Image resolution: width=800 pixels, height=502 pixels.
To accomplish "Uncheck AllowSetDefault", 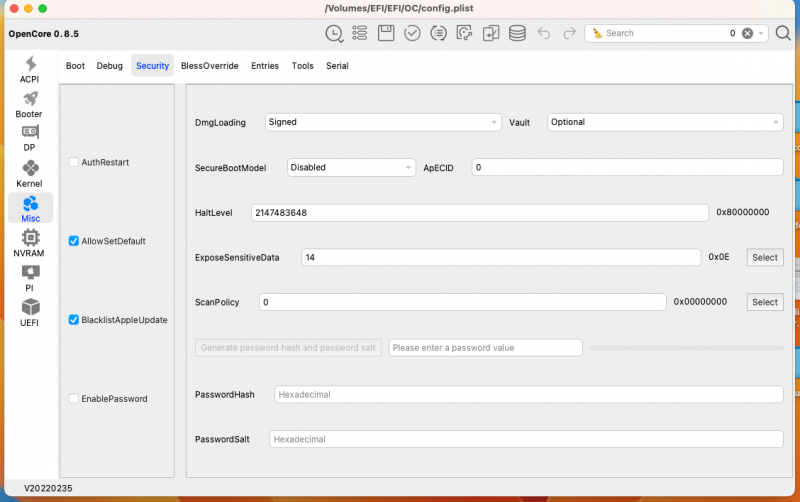I will click(74, 241).
